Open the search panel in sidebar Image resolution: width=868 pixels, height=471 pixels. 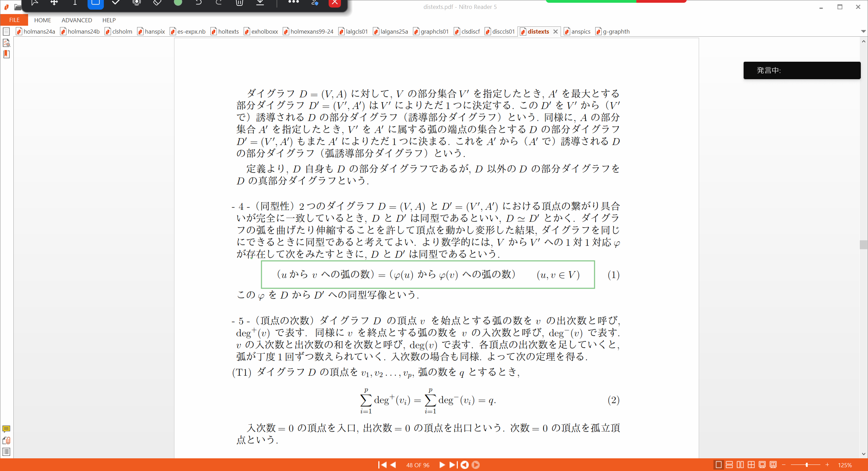(x=6, y=43)
